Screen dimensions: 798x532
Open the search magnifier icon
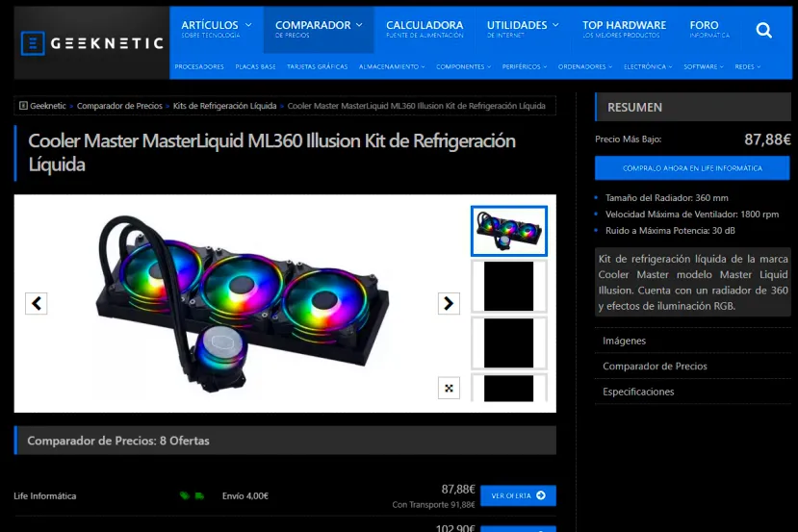tap(763, 31)
